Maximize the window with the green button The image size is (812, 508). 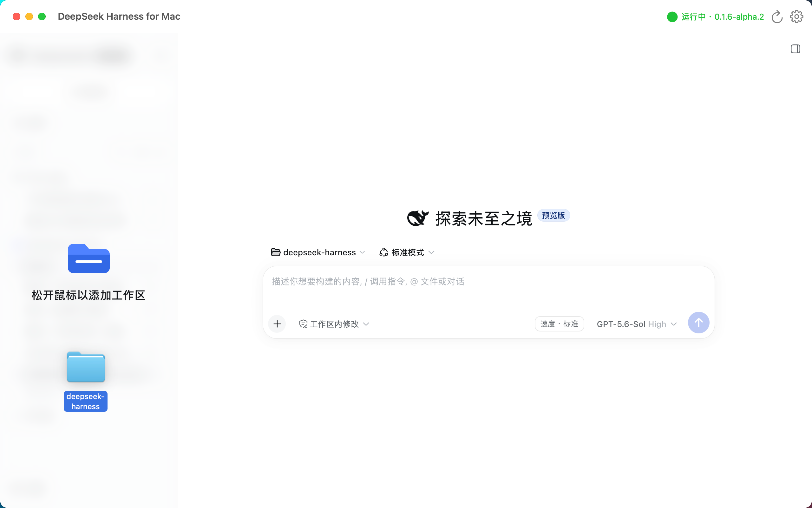click(42, 17)
